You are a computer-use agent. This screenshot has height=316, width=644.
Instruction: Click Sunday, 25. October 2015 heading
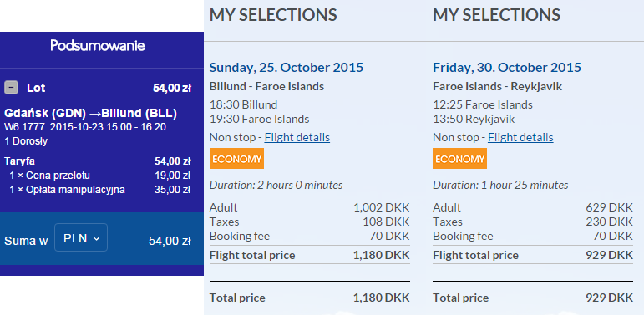[x=287, y=68]
